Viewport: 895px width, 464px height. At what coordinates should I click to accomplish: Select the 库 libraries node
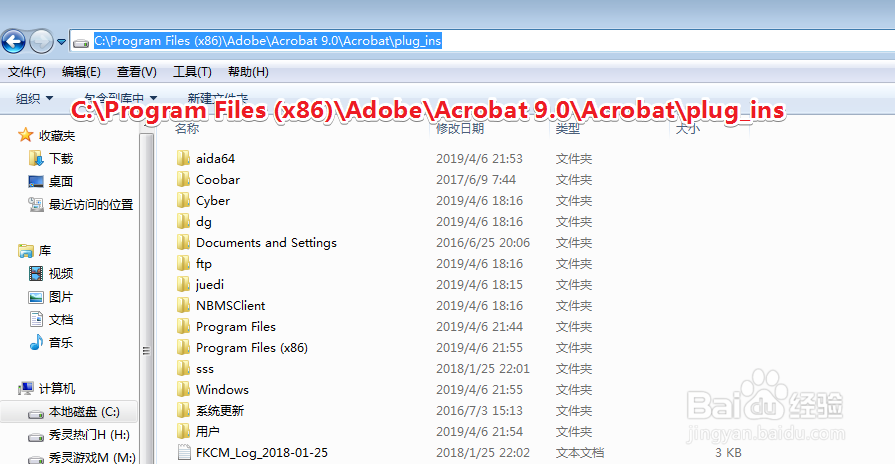pyautogui.click(x=45, y=251)
